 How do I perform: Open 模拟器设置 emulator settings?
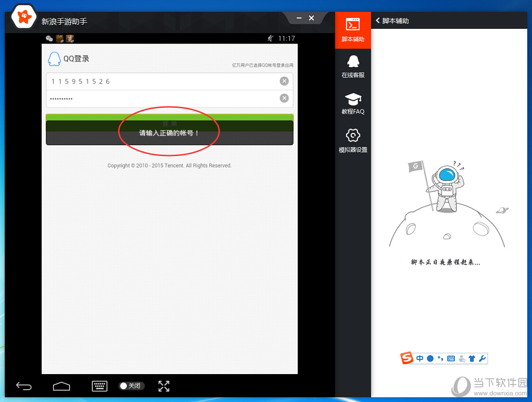point(353,140)
